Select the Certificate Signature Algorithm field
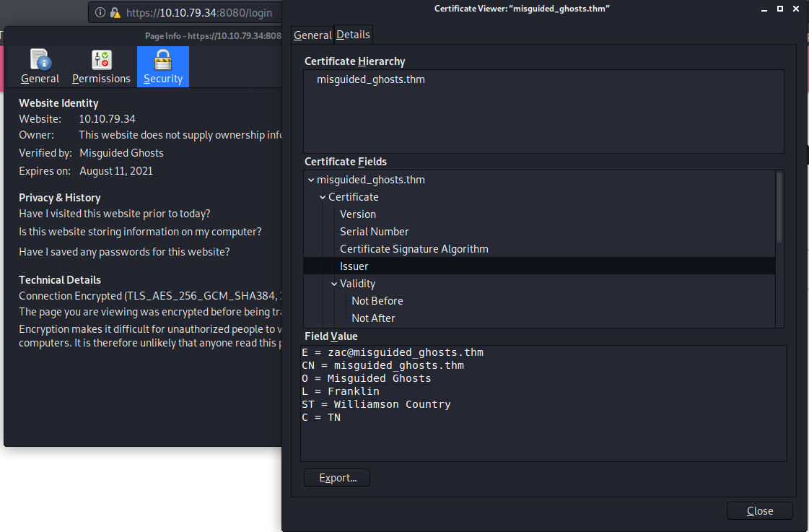This screenshot has height=532, width=809. pyautogui.click(x=414, y=249)
